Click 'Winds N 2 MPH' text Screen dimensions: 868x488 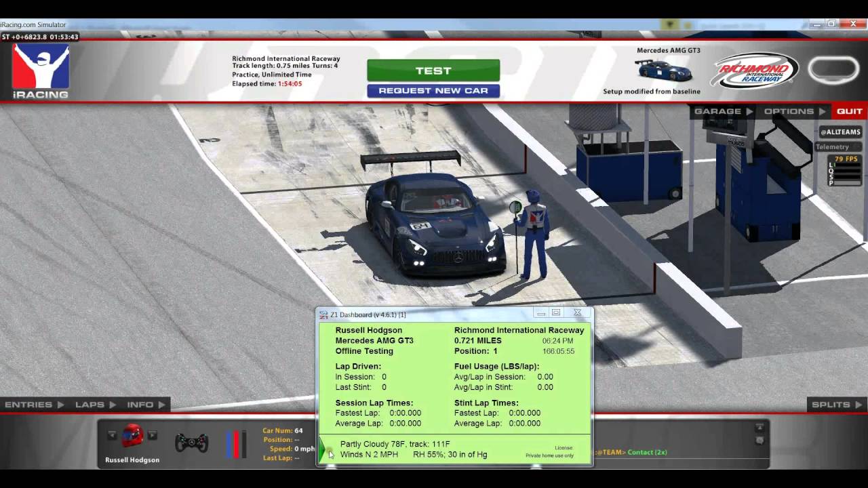[x=369, y=454]
